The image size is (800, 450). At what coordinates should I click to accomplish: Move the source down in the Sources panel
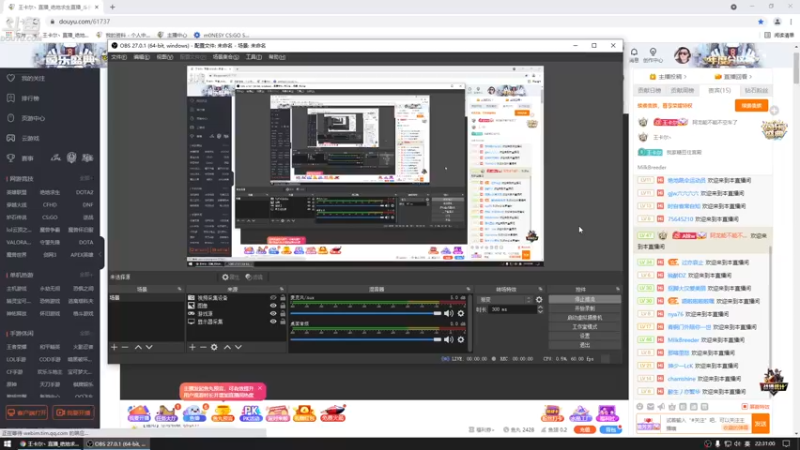(x=238, y=347)
